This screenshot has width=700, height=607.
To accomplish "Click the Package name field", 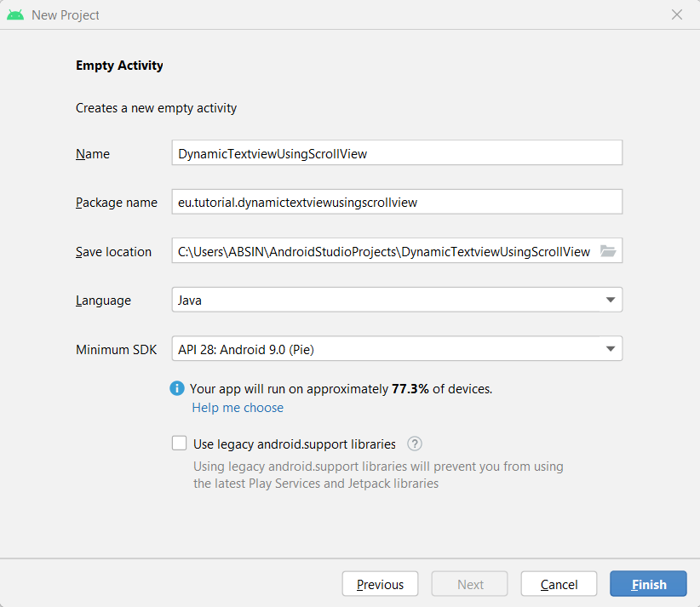I will tap(397, 201).
